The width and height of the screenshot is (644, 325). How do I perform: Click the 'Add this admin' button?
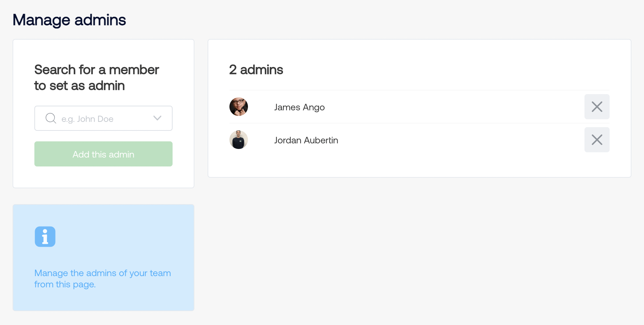tap(103, 154)
